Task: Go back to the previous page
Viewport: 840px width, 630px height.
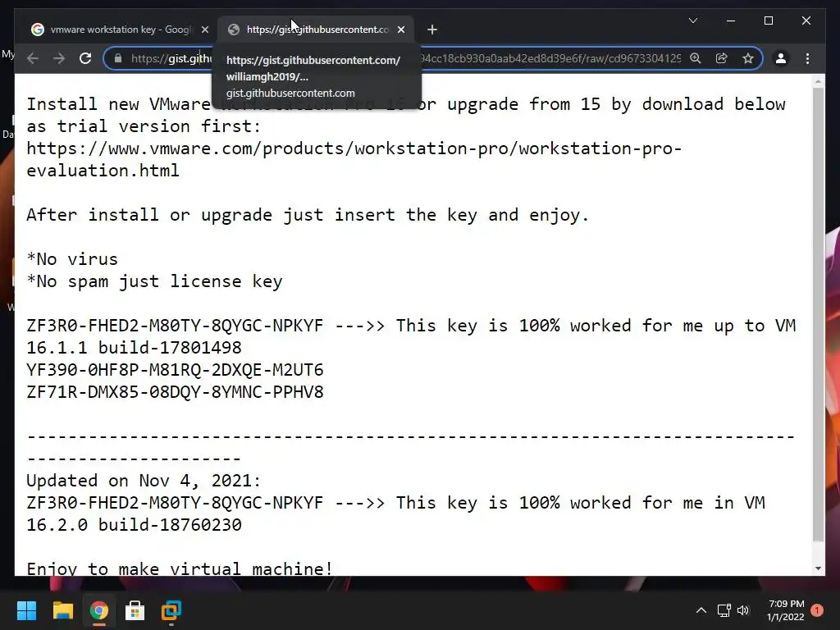Action: pos(33,58)
